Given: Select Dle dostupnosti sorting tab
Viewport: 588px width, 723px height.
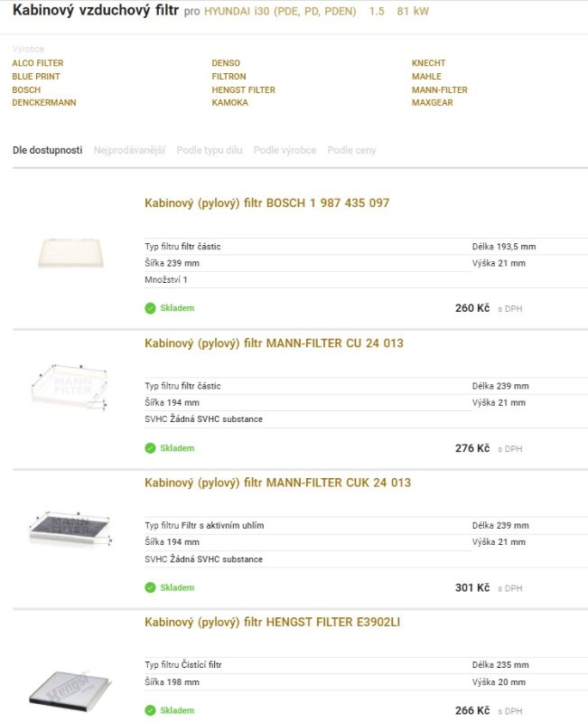Looking at the screenshot, I should tap(48, 150).
